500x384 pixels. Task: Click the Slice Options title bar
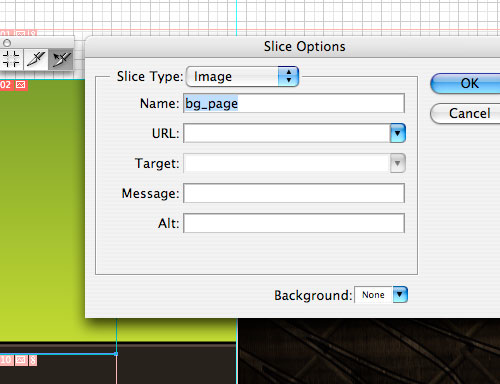tap(293, 47)
